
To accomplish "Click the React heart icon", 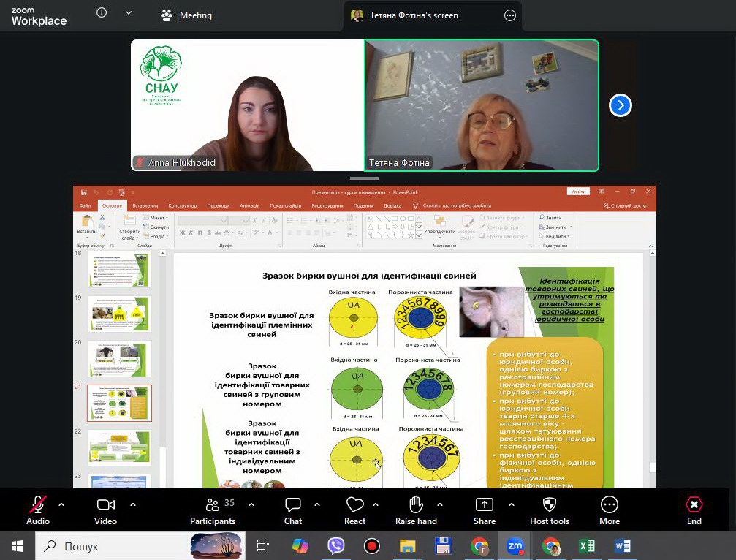I will [355, 505].
